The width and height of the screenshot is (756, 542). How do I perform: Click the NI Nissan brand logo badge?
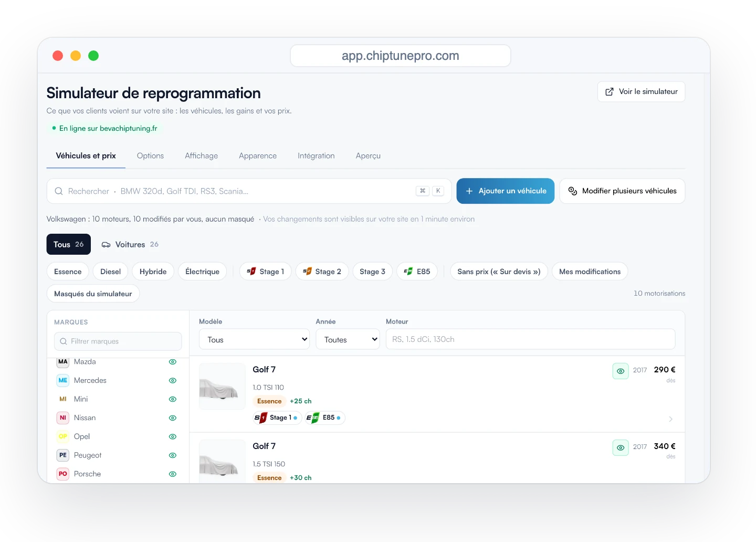pyautogui.click(x=63, y=418)
